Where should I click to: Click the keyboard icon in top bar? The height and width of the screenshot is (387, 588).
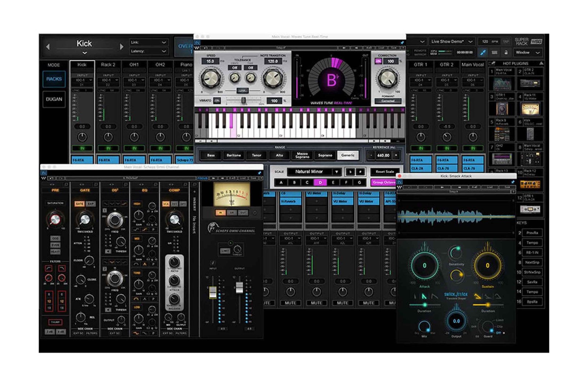(x=495, y=53)
